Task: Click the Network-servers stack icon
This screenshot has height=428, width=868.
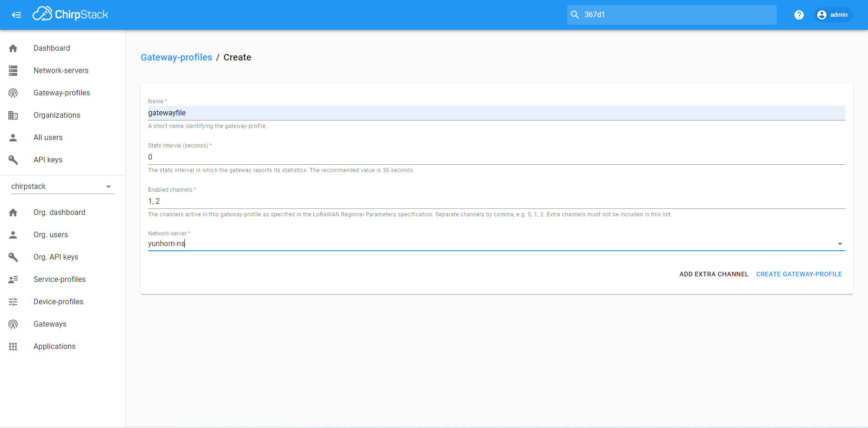Action: coord(13,71)
